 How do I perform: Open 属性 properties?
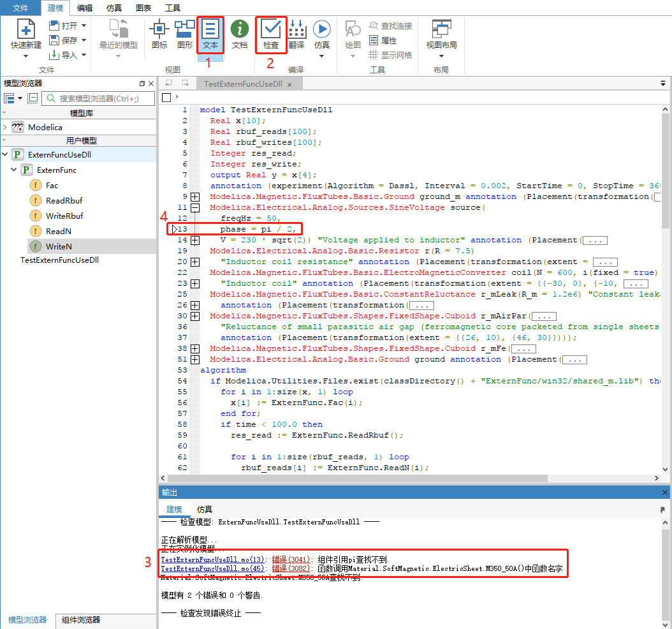(383, 40)
